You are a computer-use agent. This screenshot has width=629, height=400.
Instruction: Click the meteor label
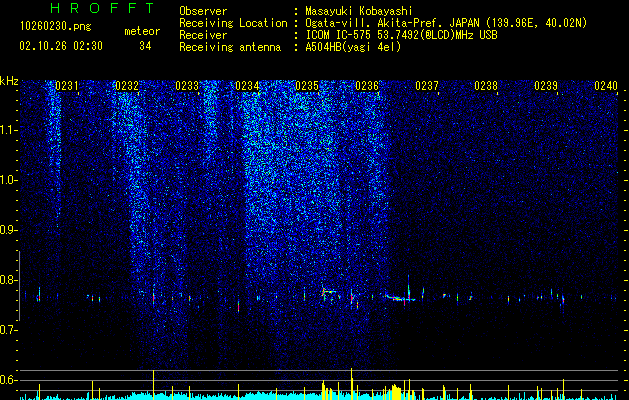142,31
